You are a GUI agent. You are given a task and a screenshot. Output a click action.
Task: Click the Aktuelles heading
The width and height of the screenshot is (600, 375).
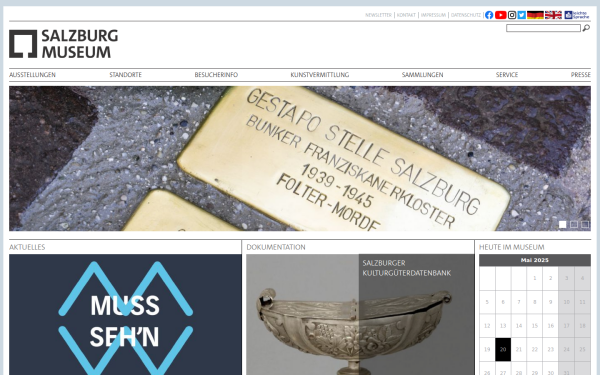[x=27, y=247]
